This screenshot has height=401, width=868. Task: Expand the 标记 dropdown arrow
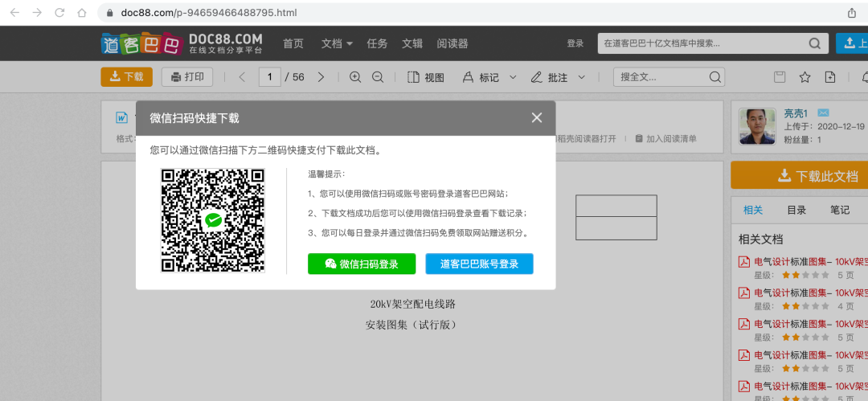point(513,77)
